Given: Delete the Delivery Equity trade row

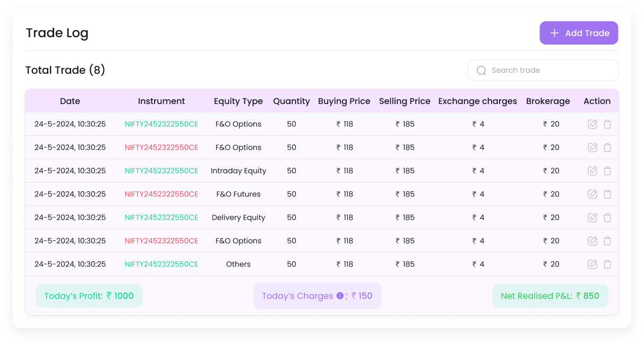Looking at the screenshot, I should 607,218.
